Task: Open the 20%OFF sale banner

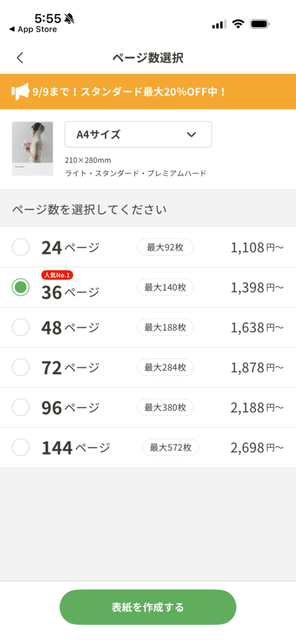Action: click(148, 92)
